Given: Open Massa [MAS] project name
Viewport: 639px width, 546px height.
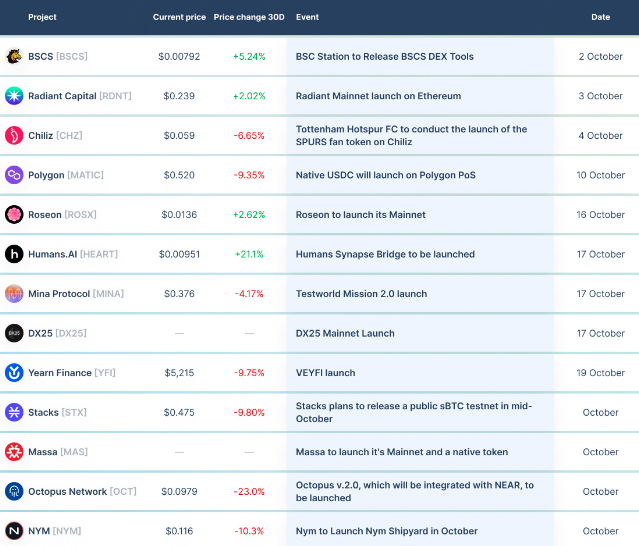Looking at the screenshot, I should click(x=58, y=451).
